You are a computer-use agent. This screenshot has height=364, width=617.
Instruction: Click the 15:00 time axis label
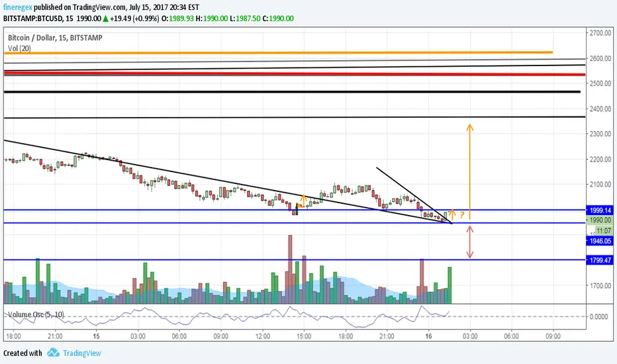[304, 336]
